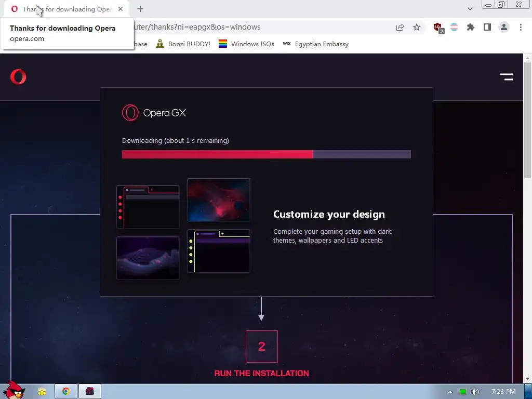Viewport: 532px width, 399px height.
Task: Click the 7:23 PM taskbar clock
Action: pos(503,392)
